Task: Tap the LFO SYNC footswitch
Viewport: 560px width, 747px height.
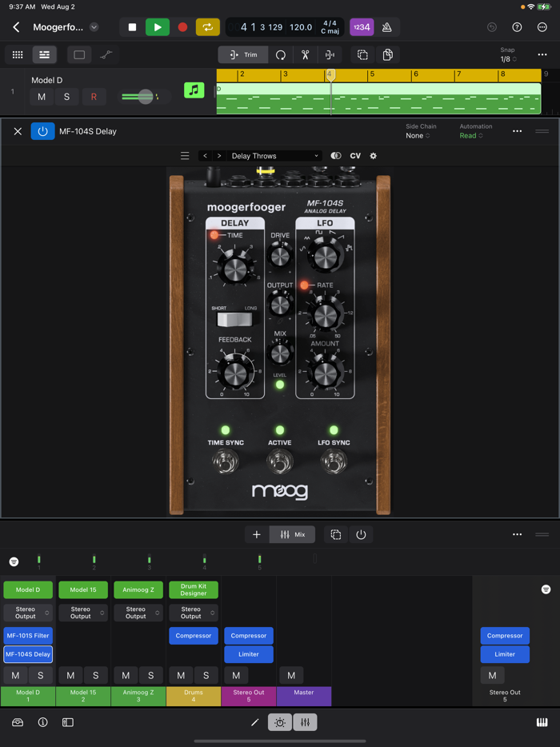Action: pos(334,461)
